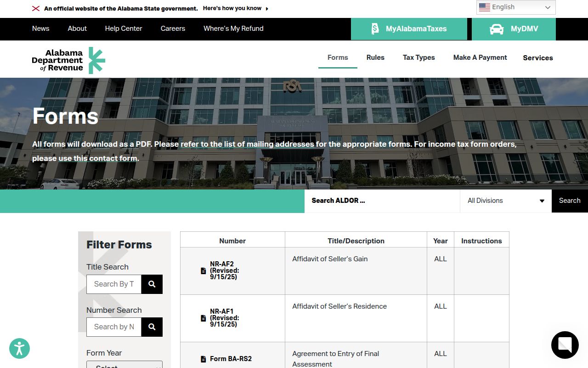Open the NR-AF1 form link

pos(225,318)
